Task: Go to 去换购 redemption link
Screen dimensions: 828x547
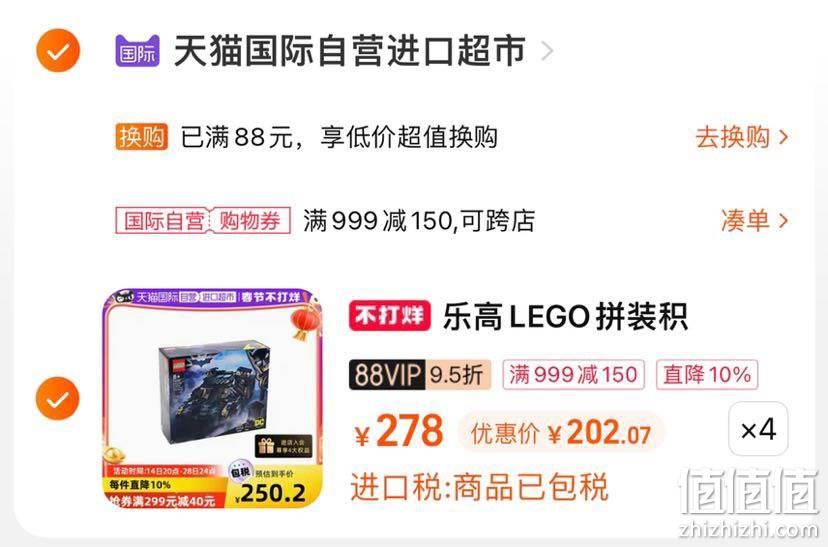Action: pos(732,137)
